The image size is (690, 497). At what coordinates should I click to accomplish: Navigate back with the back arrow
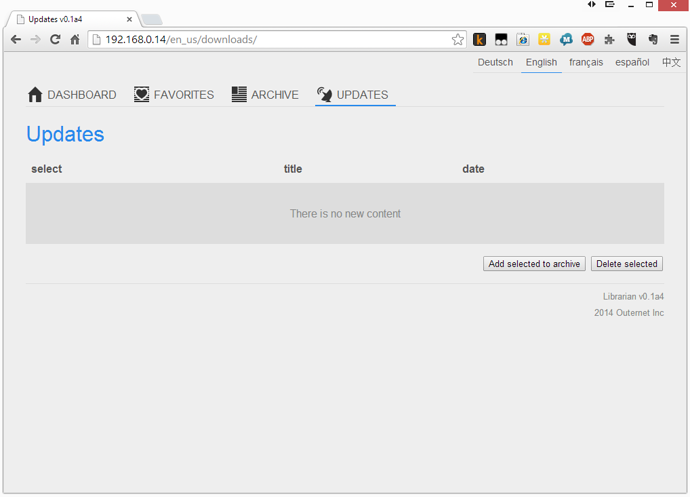16,40
